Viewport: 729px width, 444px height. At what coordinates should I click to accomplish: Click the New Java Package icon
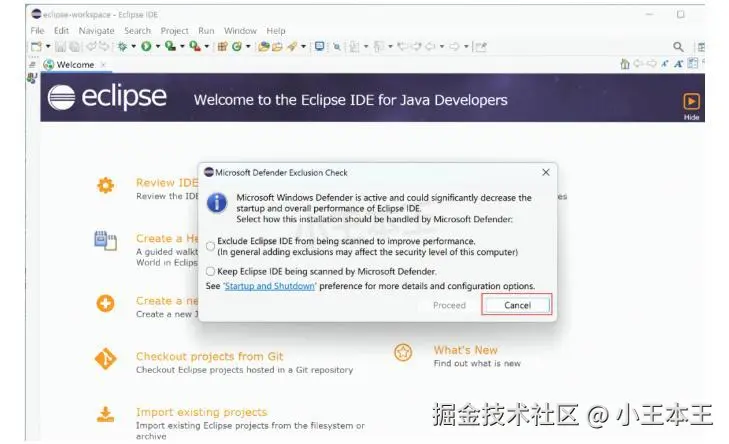(x=223, y=46)
